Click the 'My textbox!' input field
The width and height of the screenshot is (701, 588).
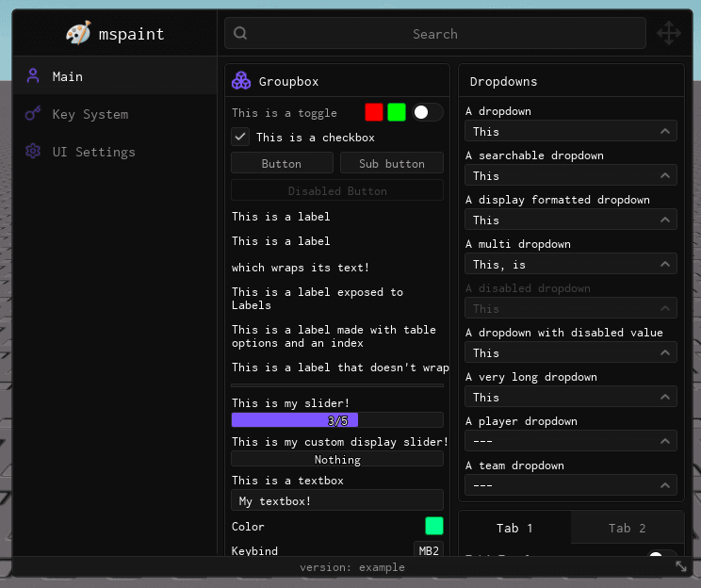tap(337, 500)
